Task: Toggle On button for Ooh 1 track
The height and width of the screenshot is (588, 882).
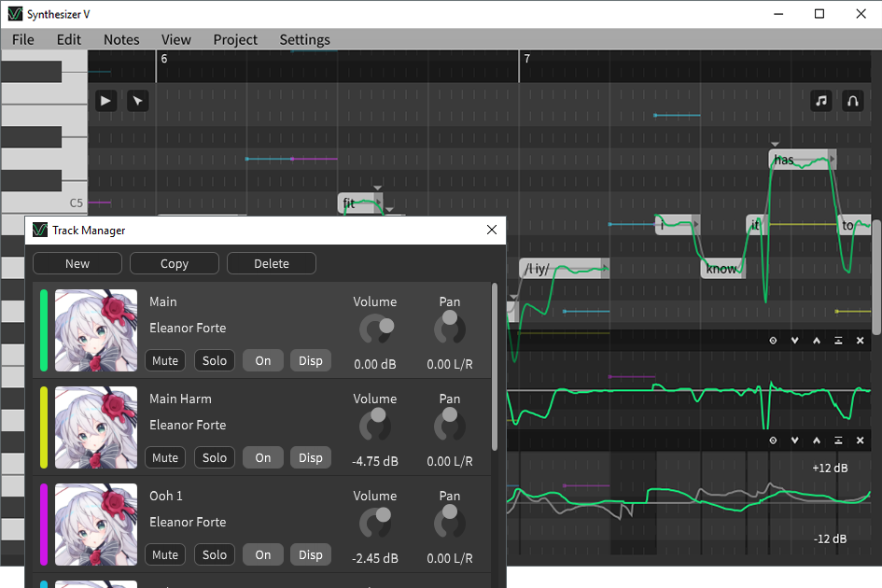Action: (x=262, y=554)
